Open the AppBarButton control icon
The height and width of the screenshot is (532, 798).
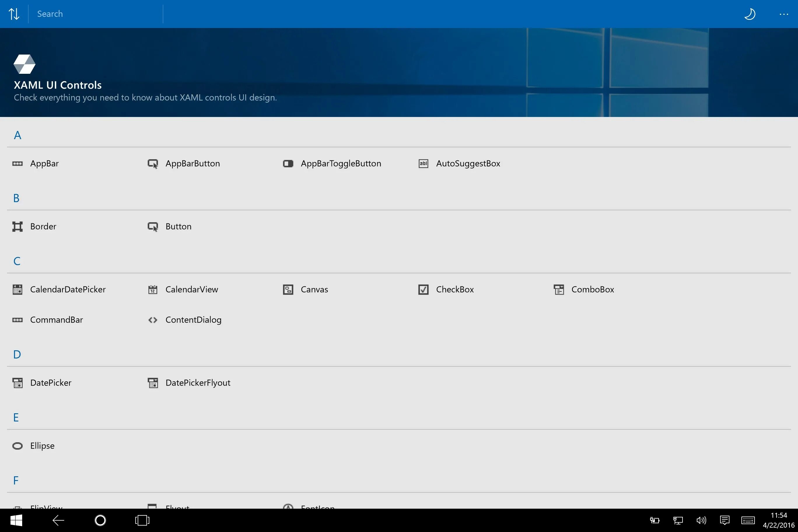tap(153, 164)
